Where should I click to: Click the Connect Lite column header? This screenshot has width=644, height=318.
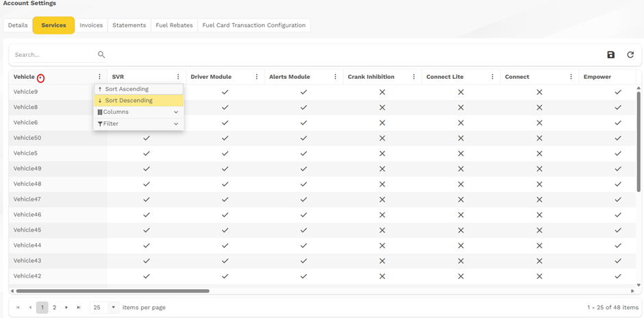[445, 77]
